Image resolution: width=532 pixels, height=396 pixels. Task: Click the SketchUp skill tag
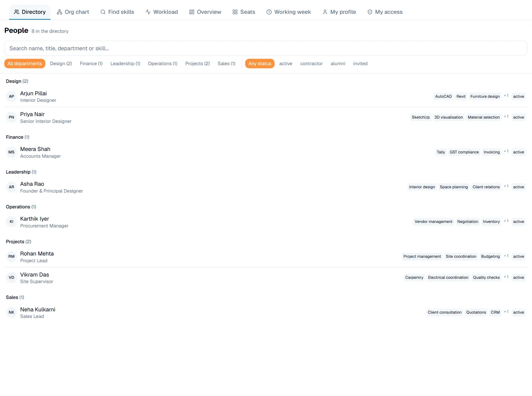pos(421,117)
